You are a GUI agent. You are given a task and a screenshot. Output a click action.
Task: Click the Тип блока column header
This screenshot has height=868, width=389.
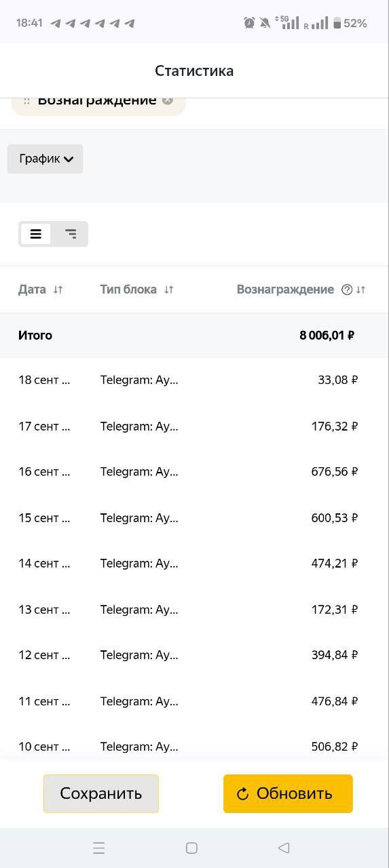pos(128,290)
